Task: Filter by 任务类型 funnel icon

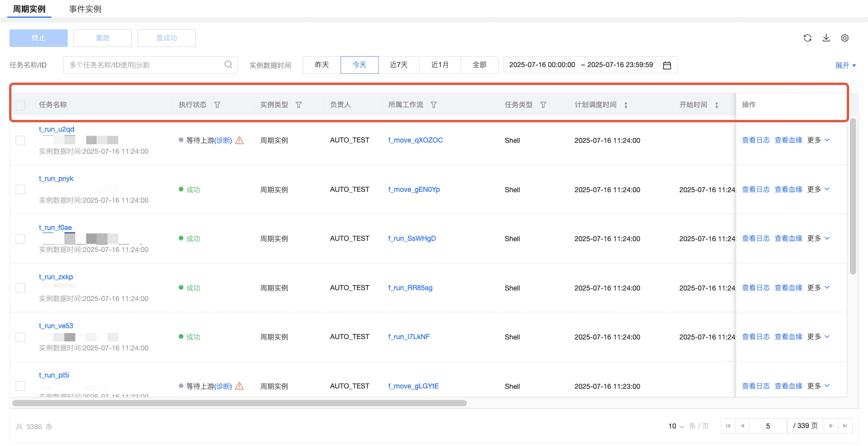Action: click(x=543, y=105)
